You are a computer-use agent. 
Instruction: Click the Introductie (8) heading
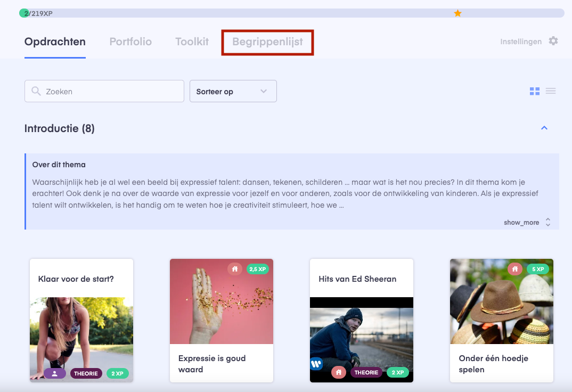[60, 128]
